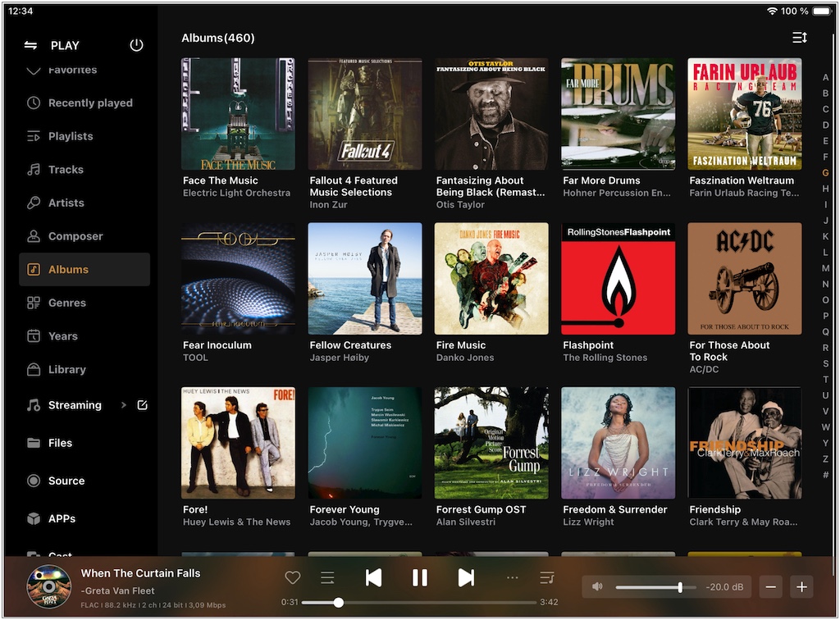This screenshot has width=840, height=620.
Task: Open Forever Young album cover
Action: 365,443
